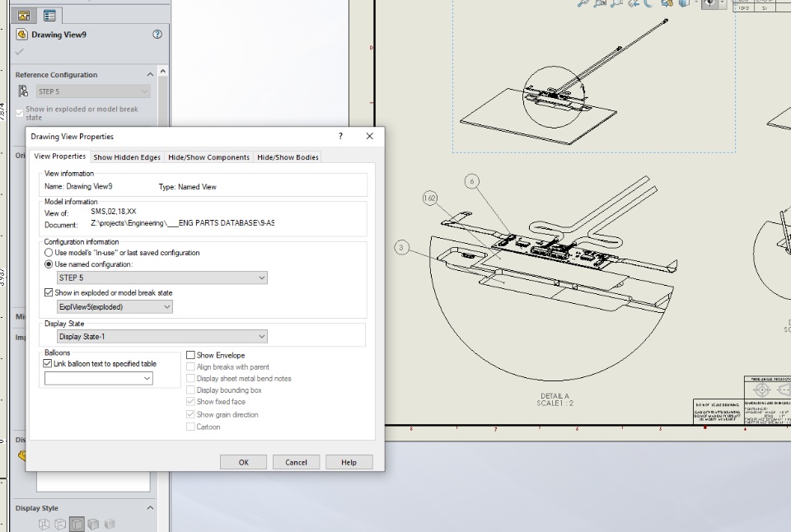Select Hidden Lines Visible display style icon
This screenshot has height=532, width=791.
coord(60,525)
